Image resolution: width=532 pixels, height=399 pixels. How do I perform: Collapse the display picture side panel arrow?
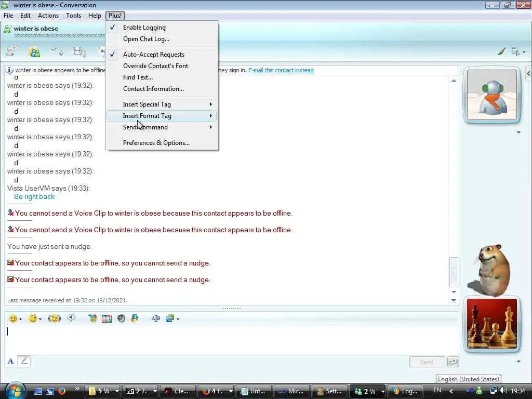click(528, 74)
